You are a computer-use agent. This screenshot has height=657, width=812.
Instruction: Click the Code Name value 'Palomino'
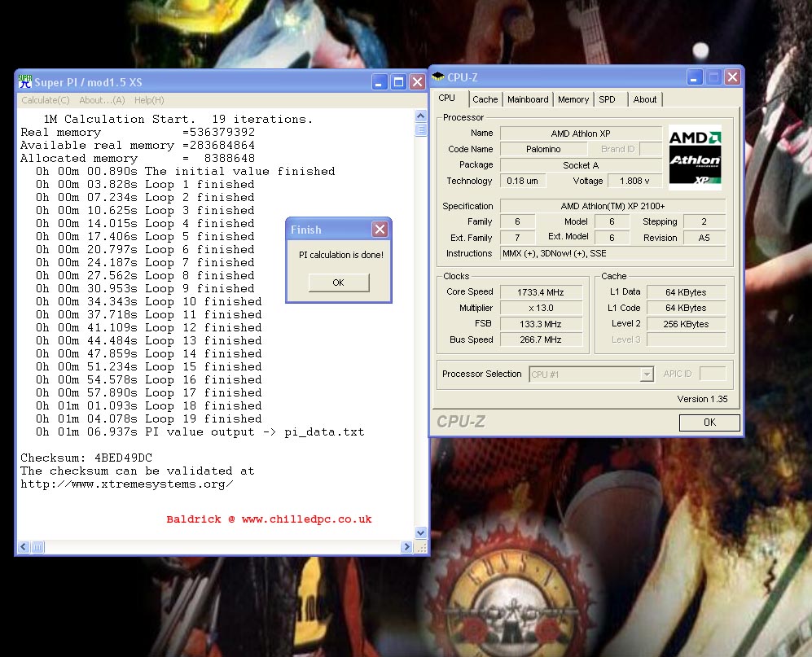click(543, 149)
